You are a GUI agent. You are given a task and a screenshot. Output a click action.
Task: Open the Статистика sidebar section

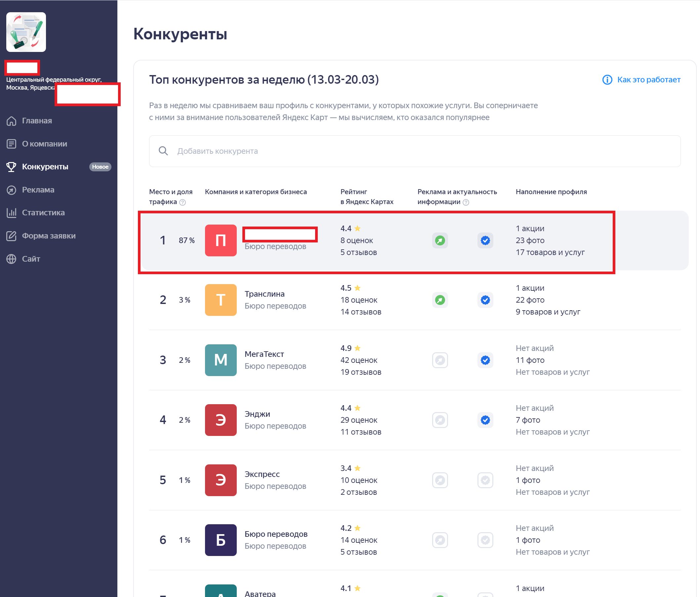[x=43, y=213]
